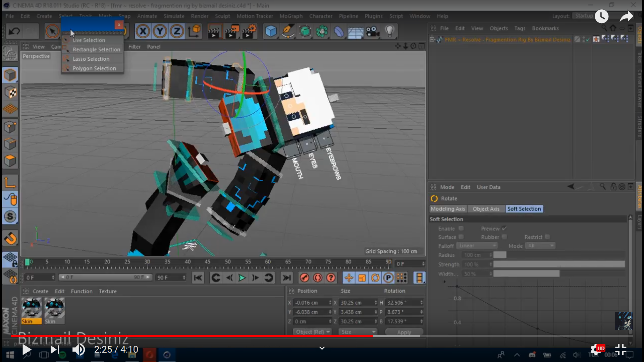Choose Lasso Selection from menu
644x362 pixels.
coord(91,59)
